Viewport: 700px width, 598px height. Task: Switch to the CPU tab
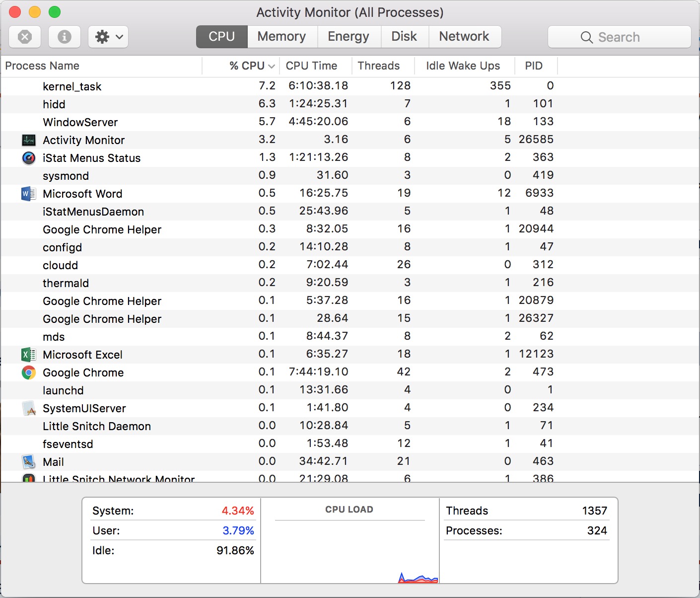point(221,37)
